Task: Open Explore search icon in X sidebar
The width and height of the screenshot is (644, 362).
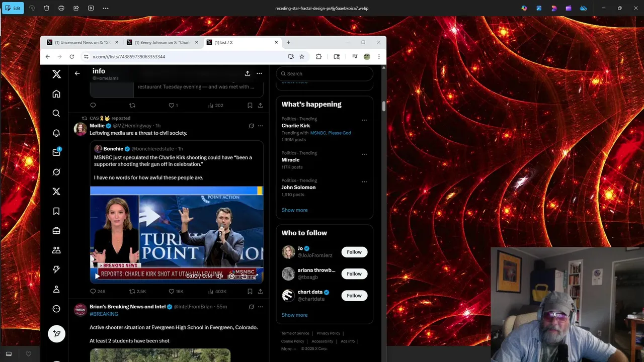Action: point(56,113)
